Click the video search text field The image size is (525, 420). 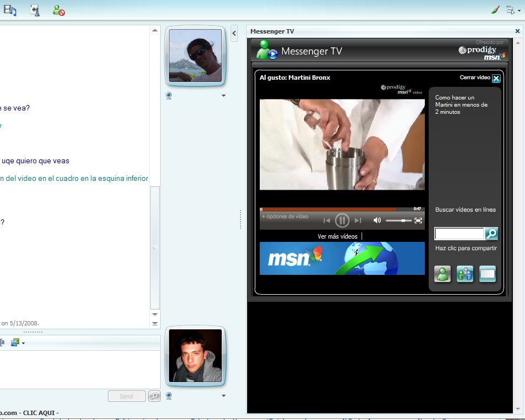point(459,234)
